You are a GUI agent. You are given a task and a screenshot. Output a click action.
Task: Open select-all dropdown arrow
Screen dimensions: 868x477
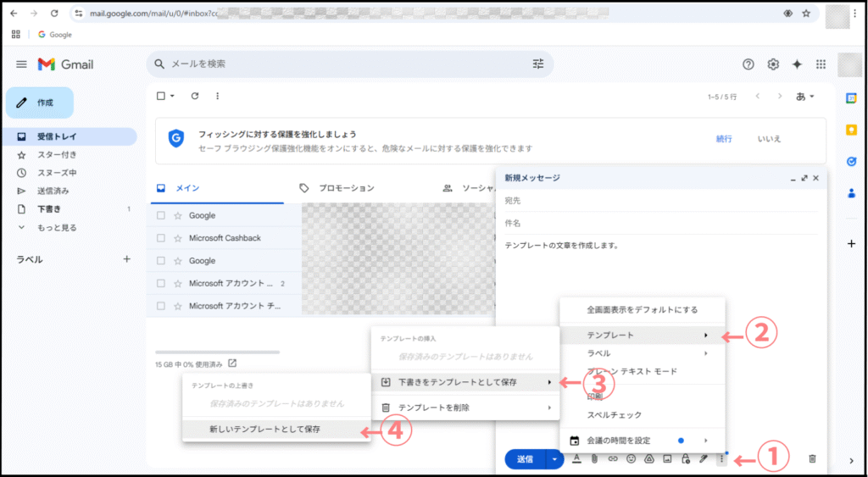(172, 96)
